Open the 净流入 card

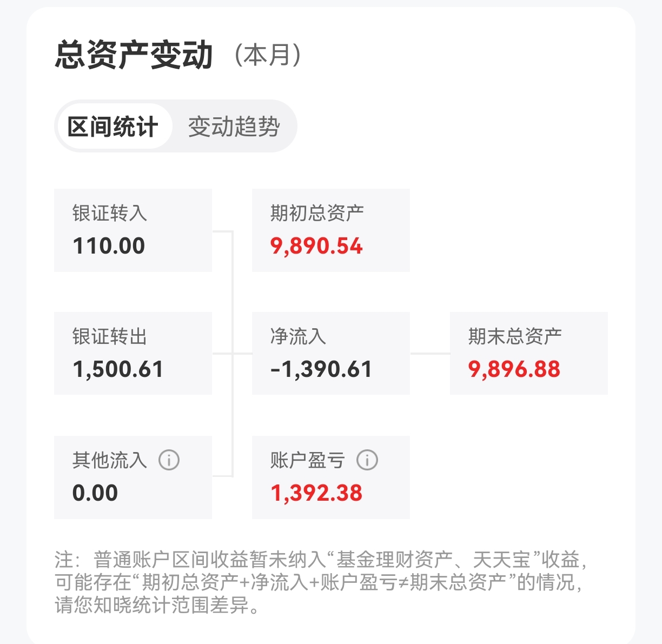pos(331,353)
